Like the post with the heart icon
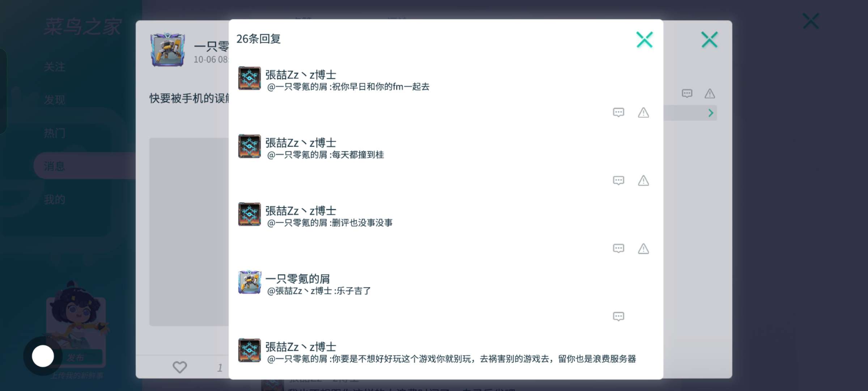Image resolution: width=868 pixels, height=391 pixels. pyautogui.click(x=180, y=367)
